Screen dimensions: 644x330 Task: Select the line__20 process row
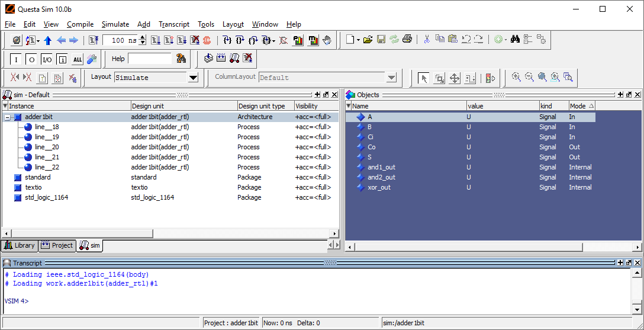(170, 147)
